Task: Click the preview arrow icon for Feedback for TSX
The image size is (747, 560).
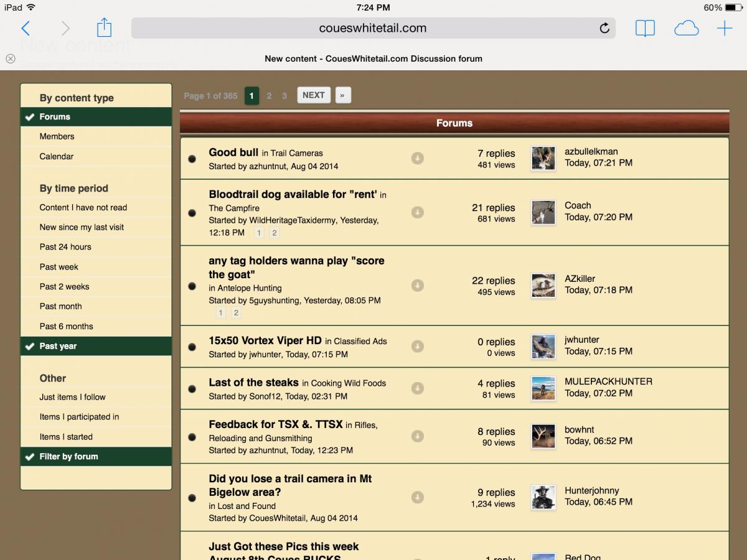Action: 418,436
